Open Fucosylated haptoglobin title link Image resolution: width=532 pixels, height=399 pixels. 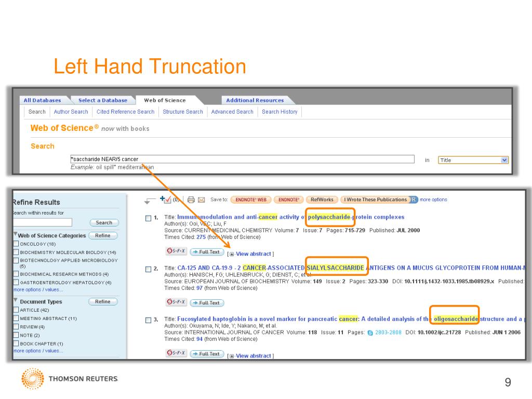352,319
